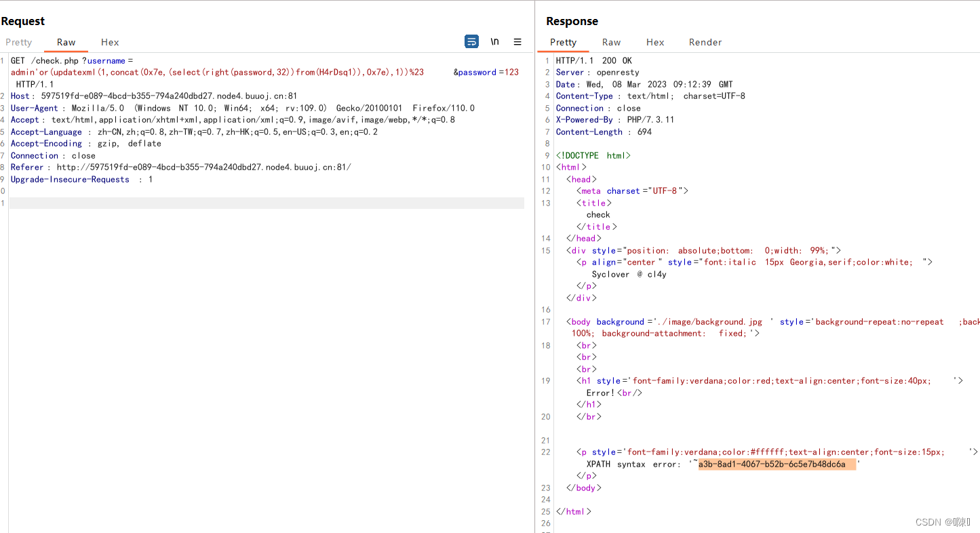980x533 pixels.
Task: Click the User-Agent header line
Action: [242, 108]
